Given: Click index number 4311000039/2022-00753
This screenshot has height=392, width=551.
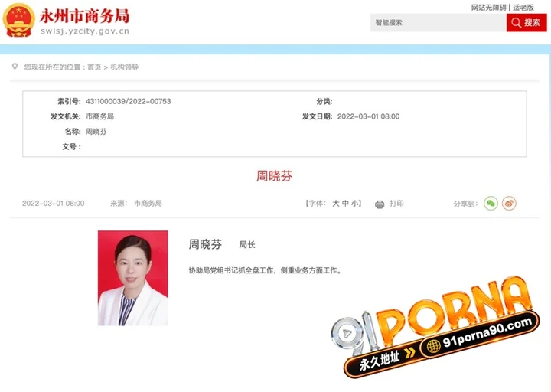Looking at the screenshot, I should [129, 101].
